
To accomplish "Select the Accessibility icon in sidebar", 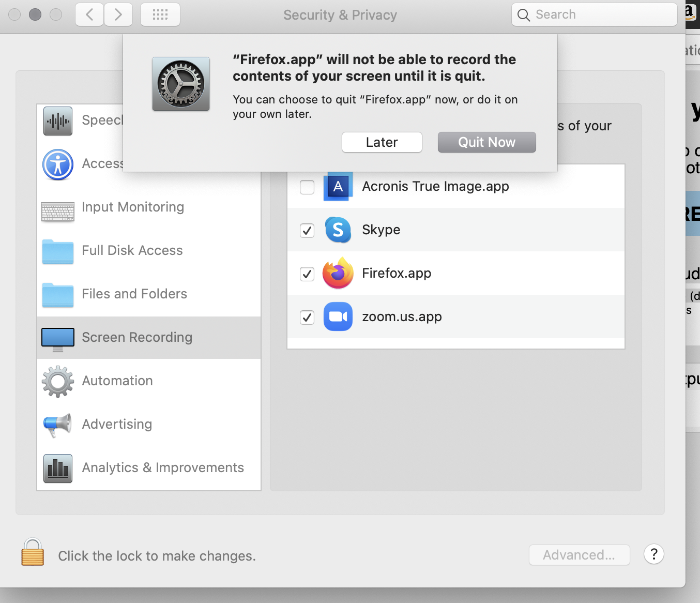I will (58, 164).
